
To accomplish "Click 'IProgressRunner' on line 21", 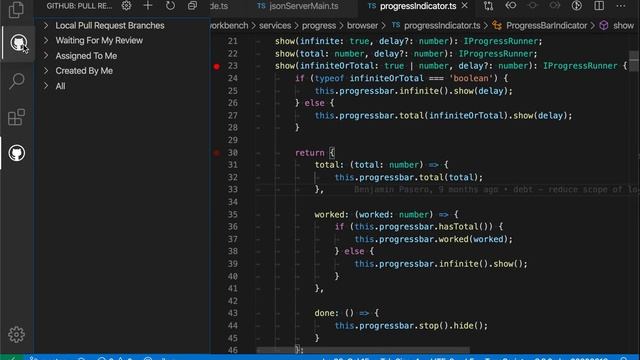I will [x=500, y=41].
